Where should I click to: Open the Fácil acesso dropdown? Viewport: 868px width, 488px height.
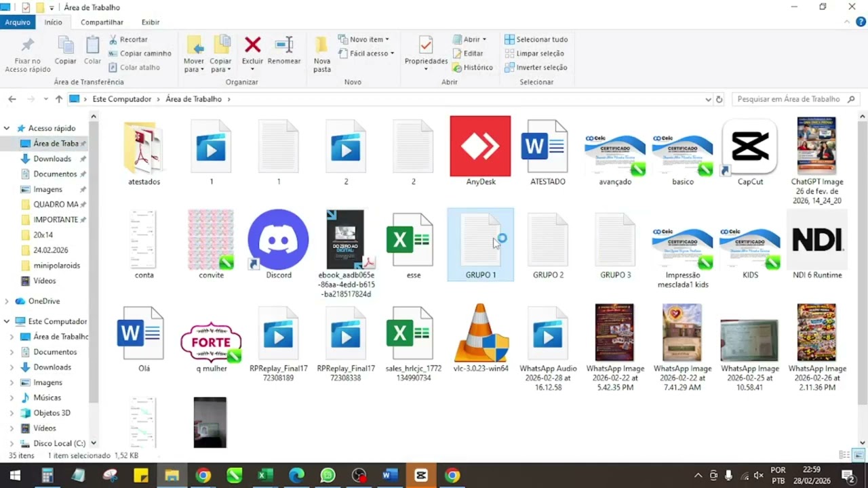point(367,54)
